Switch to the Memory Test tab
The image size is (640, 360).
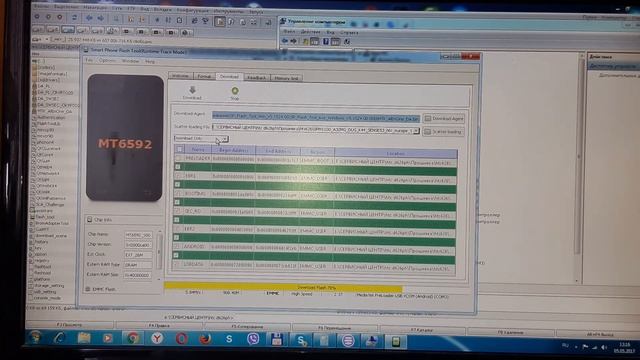(286, 78)
